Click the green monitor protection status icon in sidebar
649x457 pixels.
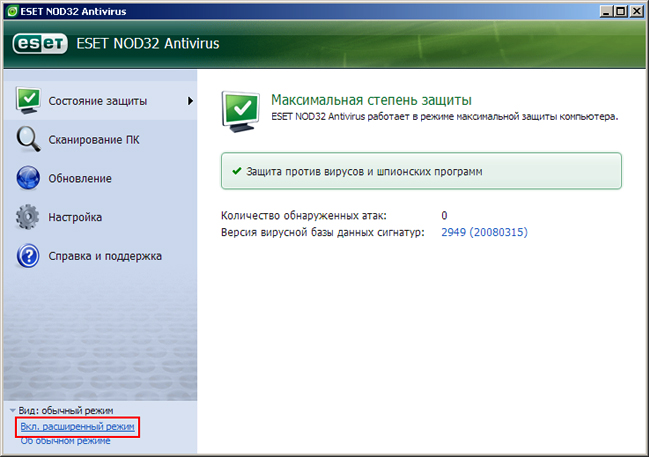[28, 101]
